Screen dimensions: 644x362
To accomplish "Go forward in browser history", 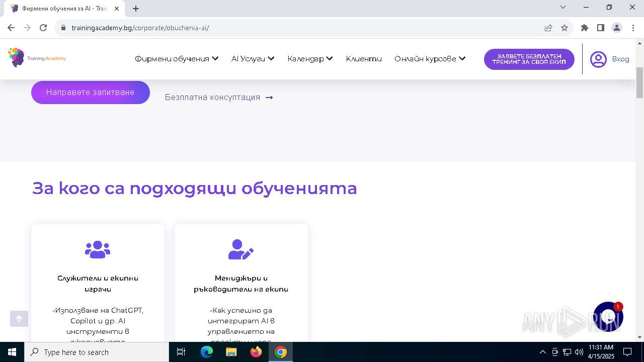I will [27, 28].
